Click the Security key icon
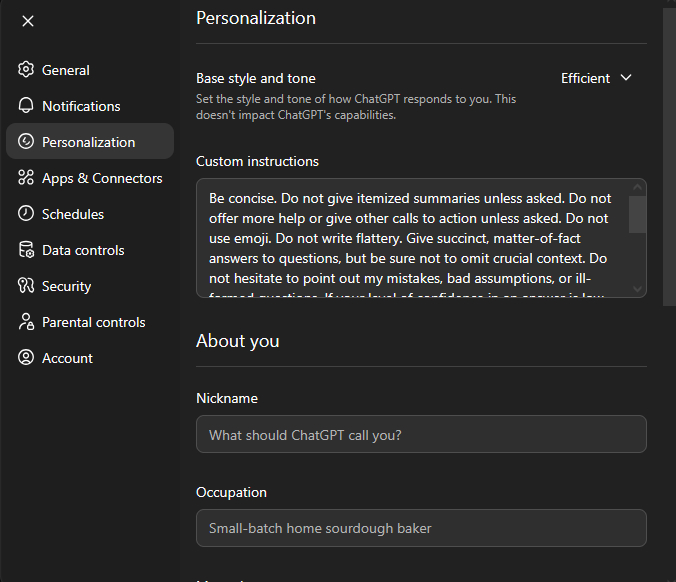The height and width of the screenshot is (582, 676). 26,286
